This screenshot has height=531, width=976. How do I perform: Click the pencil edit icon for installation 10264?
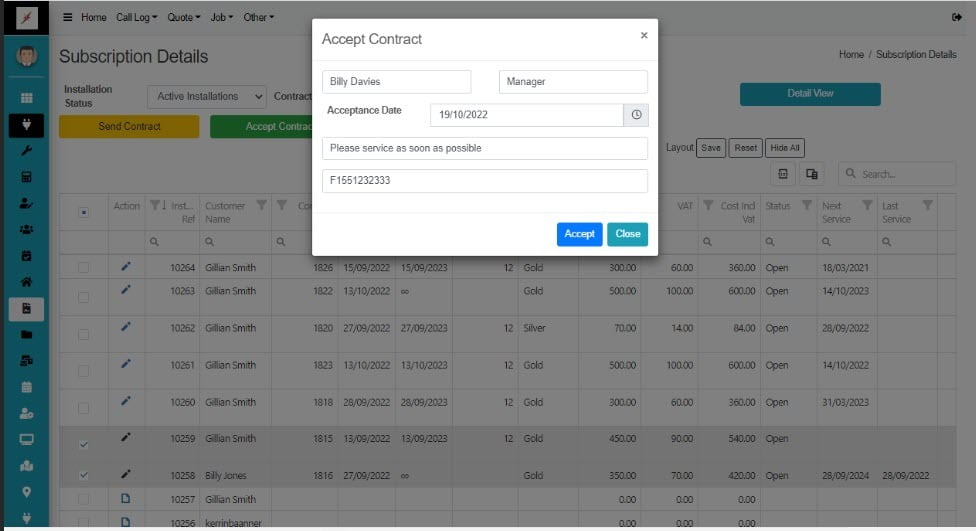click(126, 267)
